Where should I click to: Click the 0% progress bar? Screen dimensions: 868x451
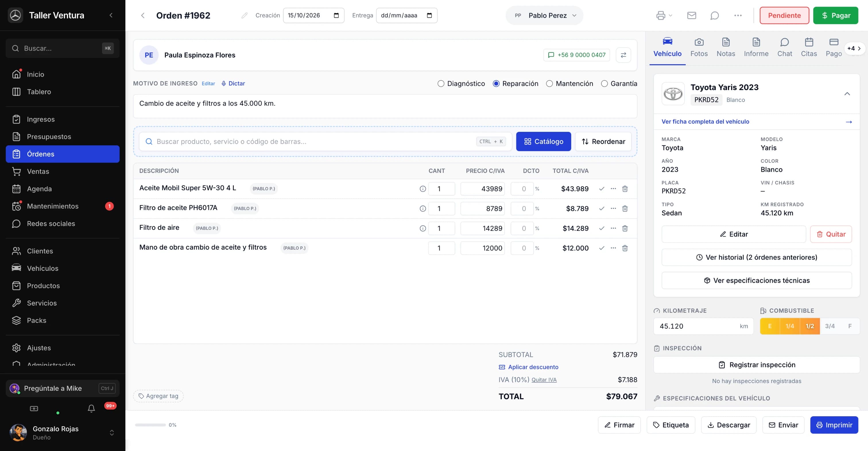tap(150, 425)
